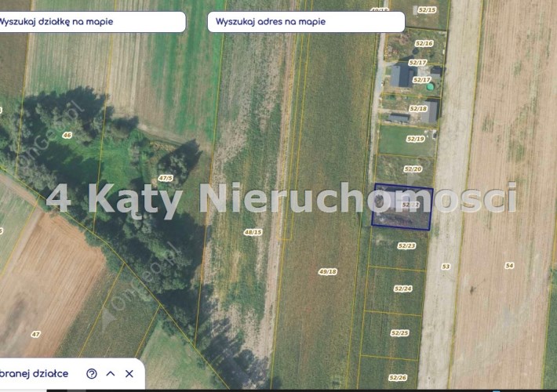This screenshot has width=557, height=392.
Task: Select parcel 52/15 on the map
Action: tap(427, 9)
